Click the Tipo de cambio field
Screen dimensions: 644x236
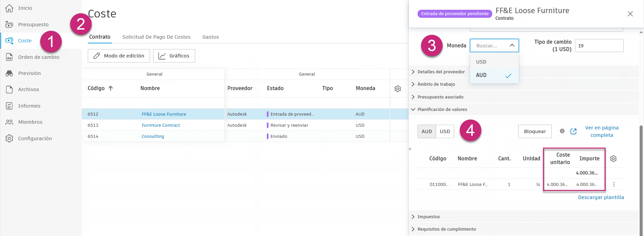pos(599,46)
